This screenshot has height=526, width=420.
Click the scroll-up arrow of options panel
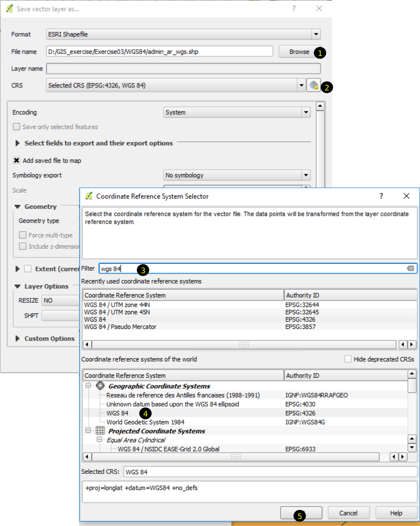320,106
